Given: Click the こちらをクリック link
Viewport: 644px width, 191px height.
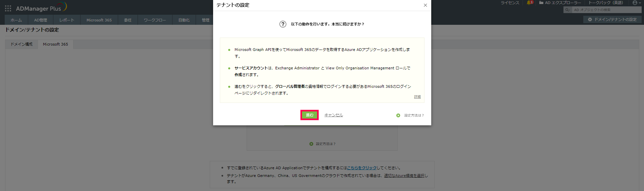Looking at the screenshot, I should click(x=362, y=168).
